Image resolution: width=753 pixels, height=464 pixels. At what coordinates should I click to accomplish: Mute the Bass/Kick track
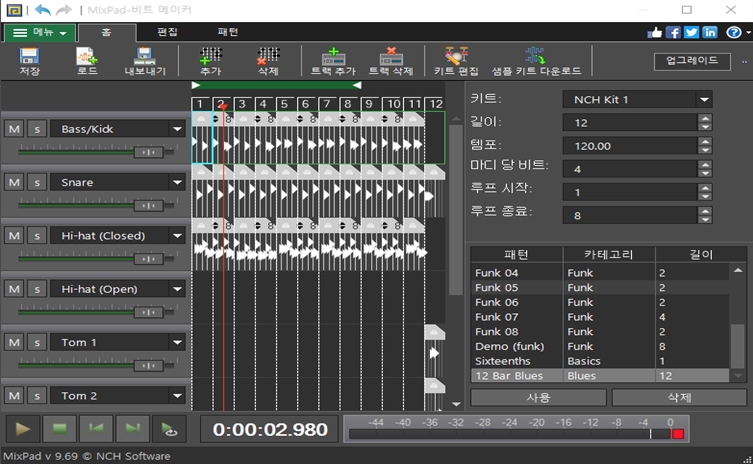click(x=14, y=129)
